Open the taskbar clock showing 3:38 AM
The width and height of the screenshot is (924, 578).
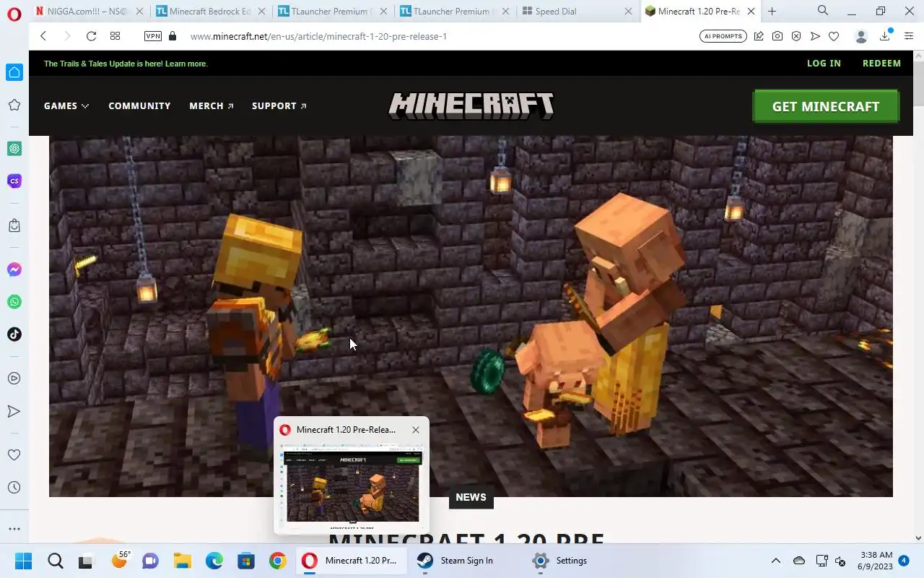(x=876, y=561)
